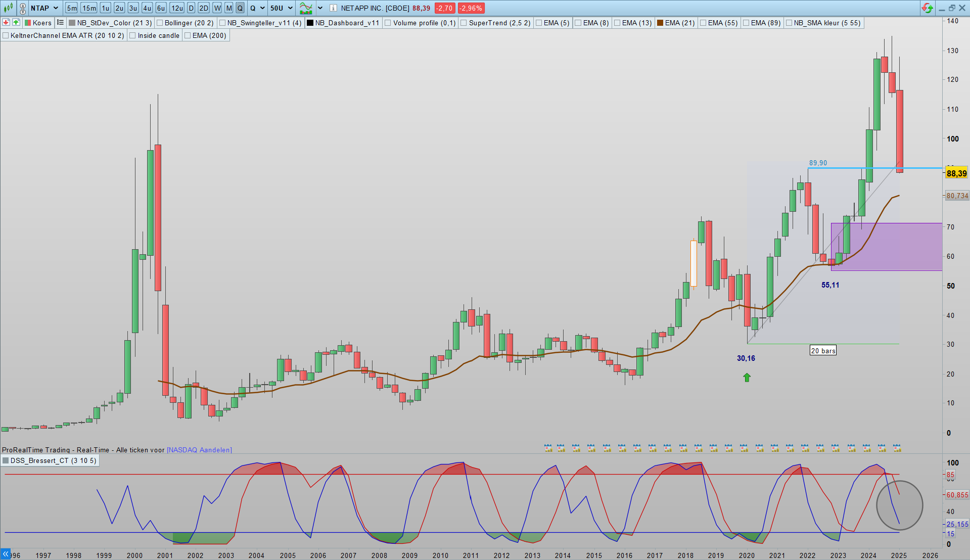970x560 pixels.
Task: Select the 20 bars measurement label
Action: pyautogui.click(x=823, y=351)
